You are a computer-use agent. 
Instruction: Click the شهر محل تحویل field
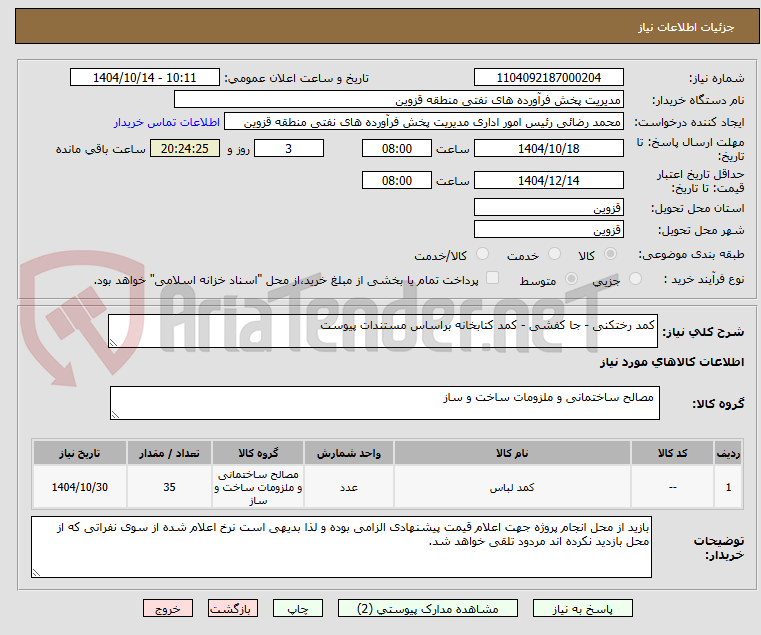(548, 229)
